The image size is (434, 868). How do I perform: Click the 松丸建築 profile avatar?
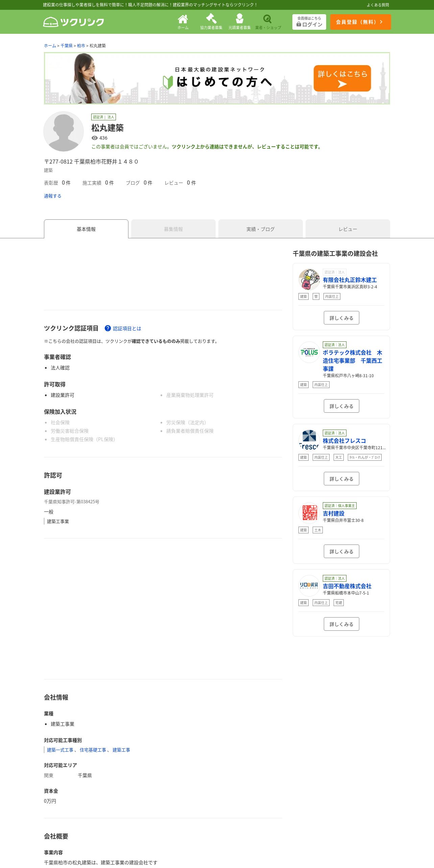pos(64,131)
